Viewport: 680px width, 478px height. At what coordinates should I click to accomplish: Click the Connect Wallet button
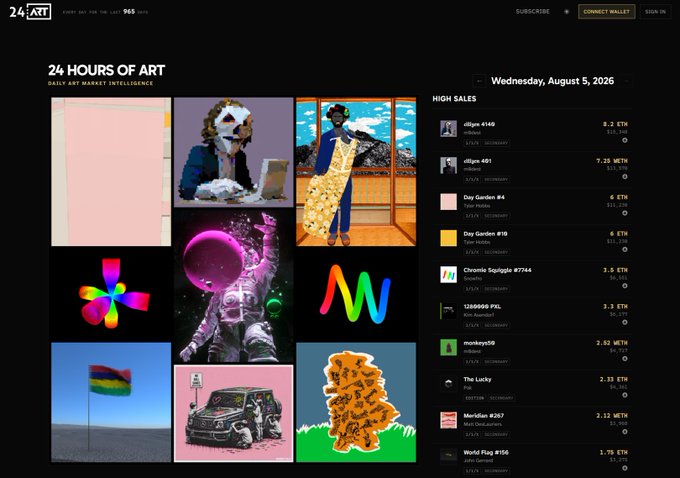click(x=606, y=12)
